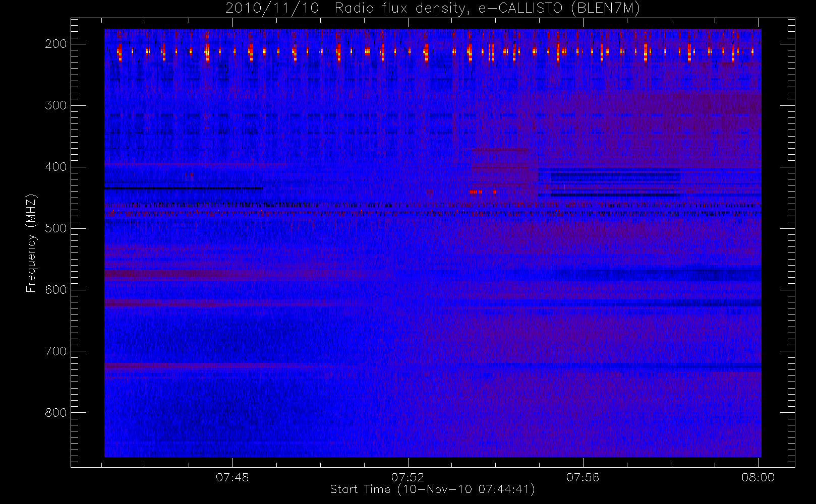Viewport: 816px width, 504px height.
Task: Click the 400 frequency tick label
Action: 55,167
